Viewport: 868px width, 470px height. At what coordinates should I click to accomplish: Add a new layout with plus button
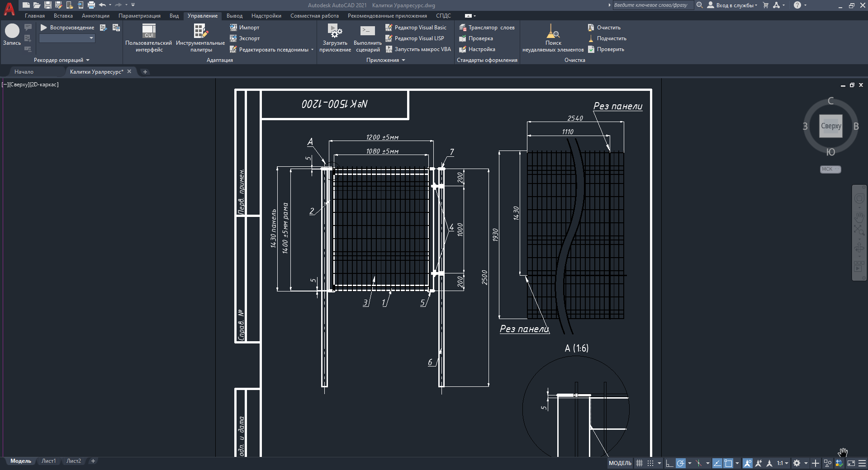point(93,461)
